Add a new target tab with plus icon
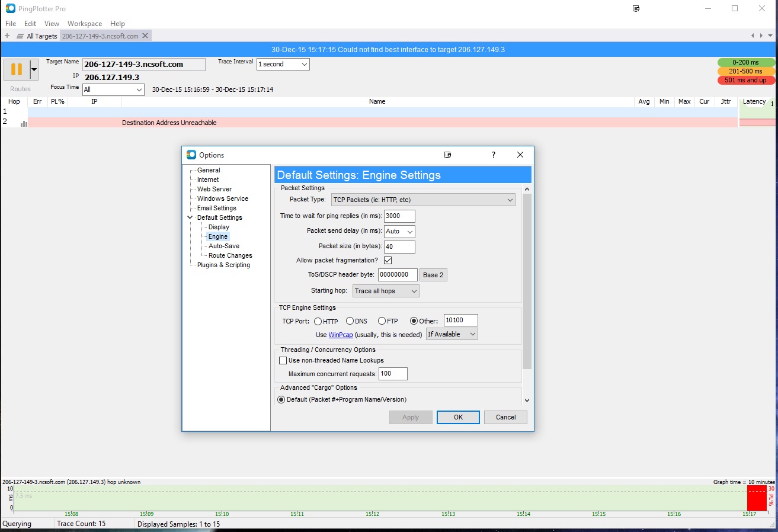 coord(7,36)
